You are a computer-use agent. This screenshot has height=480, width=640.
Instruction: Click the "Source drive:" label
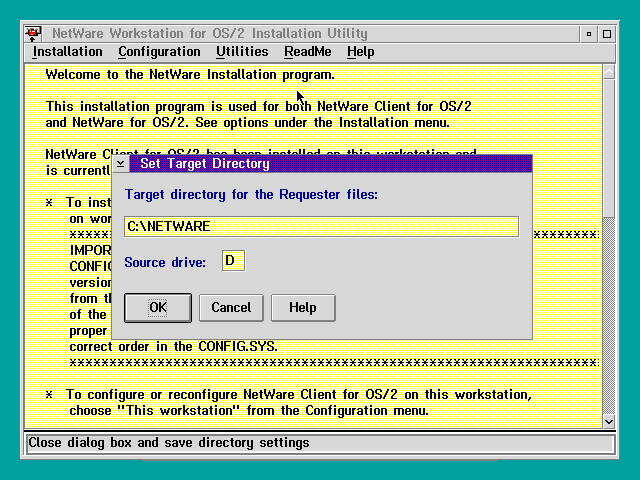165,262
